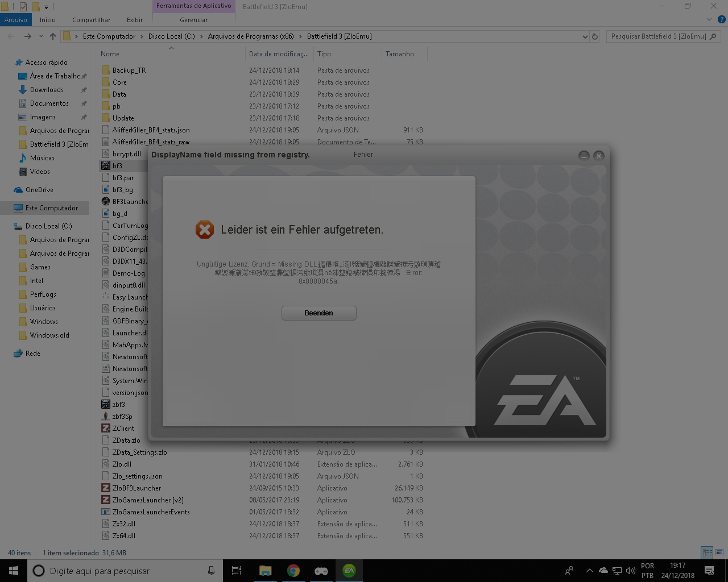Open the ZloBF3Launcher application file
This screenshot has height=582, width=728.
click(136, 488)
